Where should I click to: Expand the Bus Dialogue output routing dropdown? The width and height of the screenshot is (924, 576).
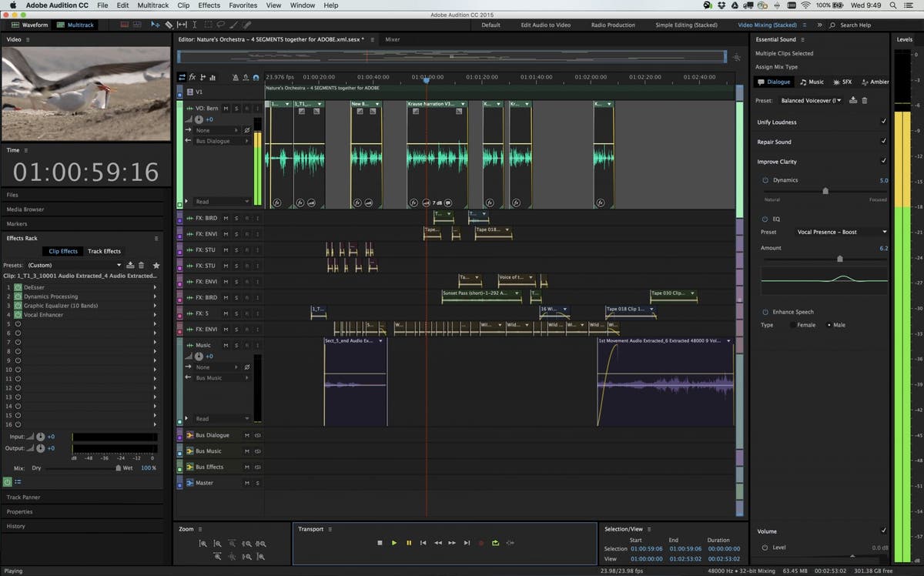[218, 141]
